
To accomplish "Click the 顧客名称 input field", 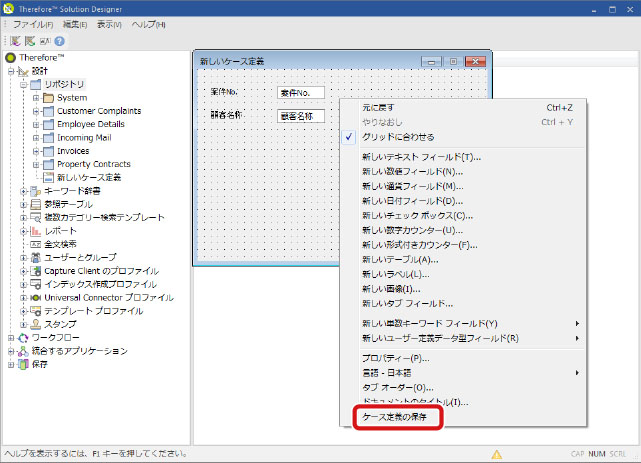I will tap(300, 116).
